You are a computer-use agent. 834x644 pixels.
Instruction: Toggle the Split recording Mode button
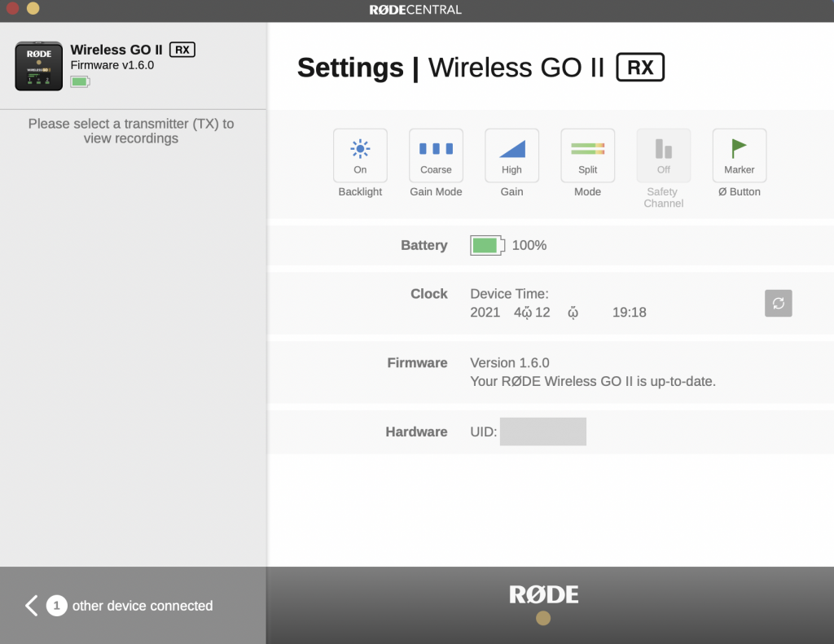point(588,156)
